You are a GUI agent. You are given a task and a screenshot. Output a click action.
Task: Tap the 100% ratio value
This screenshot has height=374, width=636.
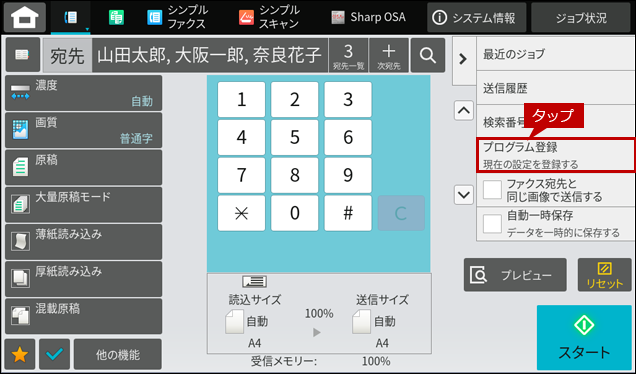pyautogui.click(x=319, y=314)
